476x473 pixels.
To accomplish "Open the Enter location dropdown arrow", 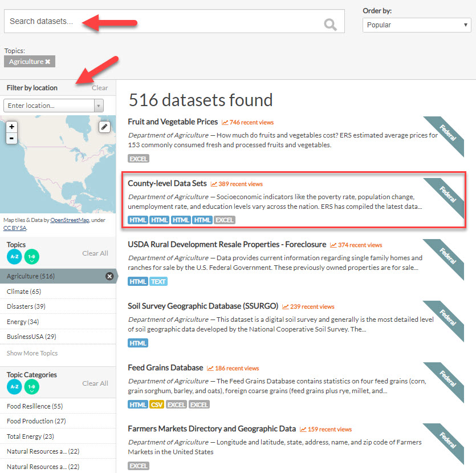I will tap(97, 106).
